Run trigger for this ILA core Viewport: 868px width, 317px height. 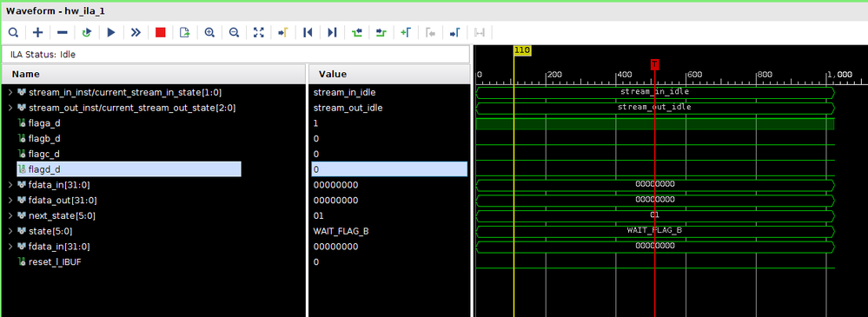[x=111, y=33]
